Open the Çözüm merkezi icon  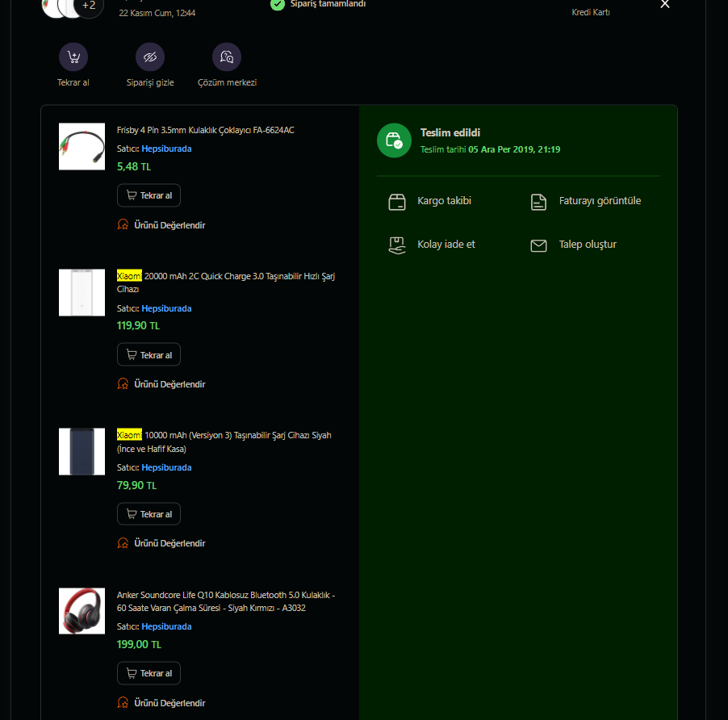click(x=227, y=57)
